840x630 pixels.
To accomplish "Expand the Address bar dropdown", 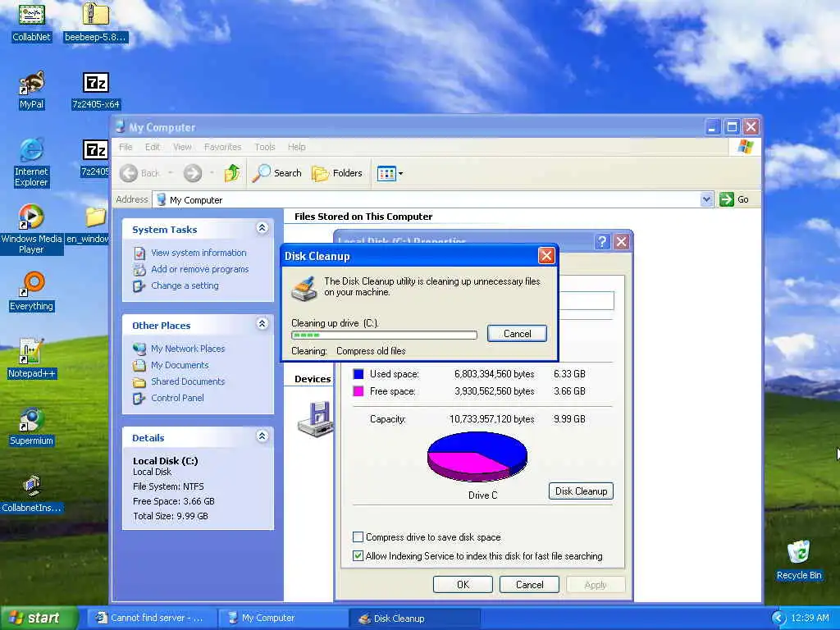I will pyautogui.click(x=706, y=199).
